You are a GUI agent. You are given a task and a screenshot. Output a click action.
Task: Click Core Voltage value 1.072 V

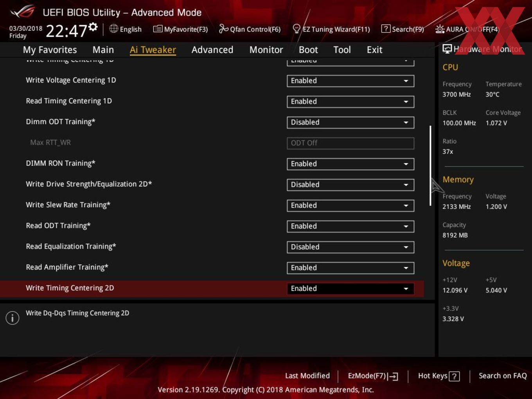click(496, 123)
